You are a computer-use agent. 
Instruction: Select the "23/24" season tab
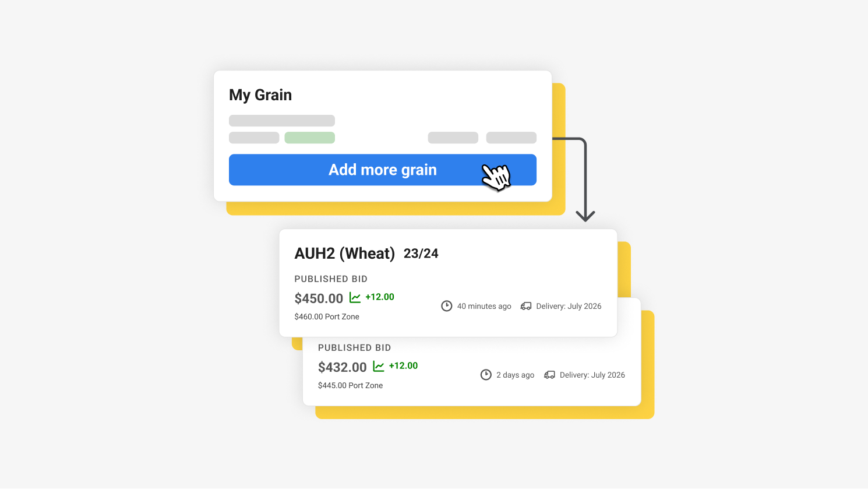(x=422, y=253)
